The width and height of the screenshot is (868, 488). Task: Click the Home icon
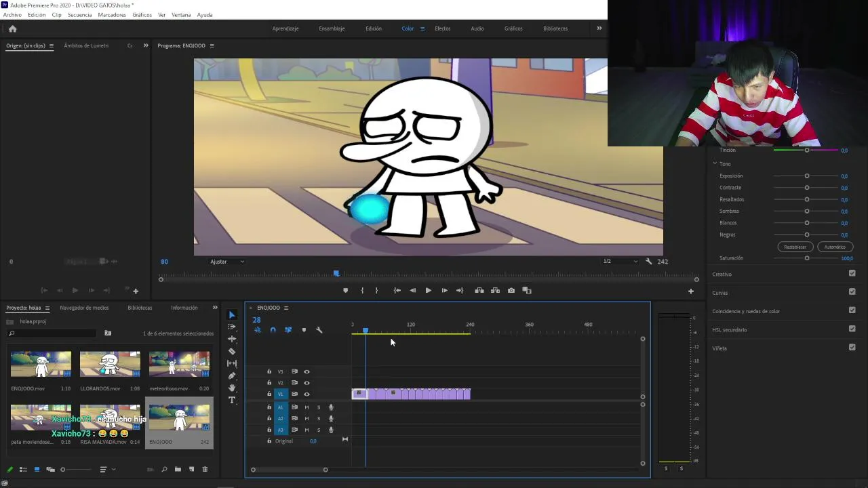coord(12,28)
